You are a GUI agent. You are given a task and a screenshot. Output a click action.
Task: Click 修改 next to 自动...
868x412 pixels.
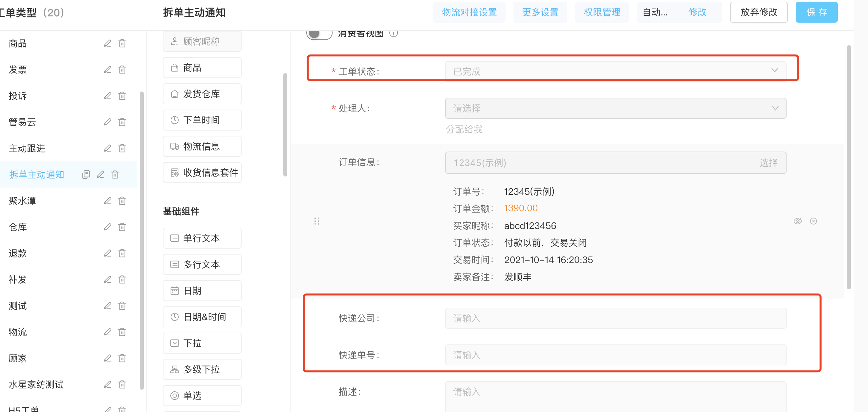click(697, 12)
